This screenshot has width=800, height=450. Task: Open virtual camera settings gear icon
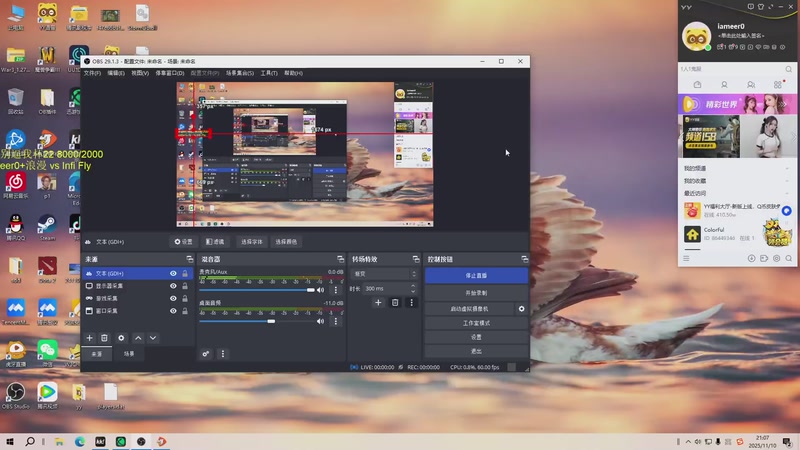tap(521, 309)
